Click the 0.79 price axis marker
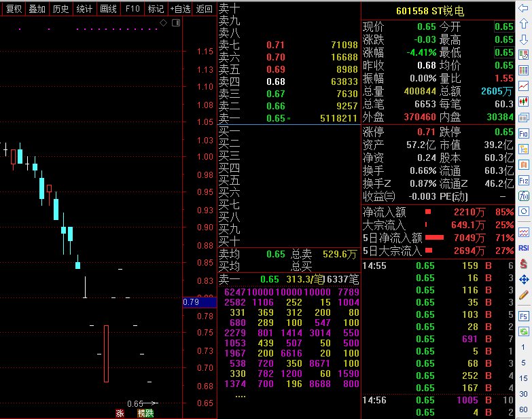 click(x=200, y=302)
